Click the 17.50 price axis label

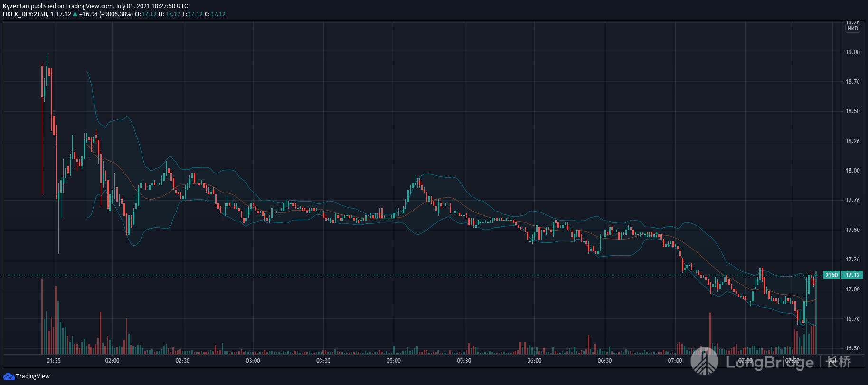tap(852, 230)
